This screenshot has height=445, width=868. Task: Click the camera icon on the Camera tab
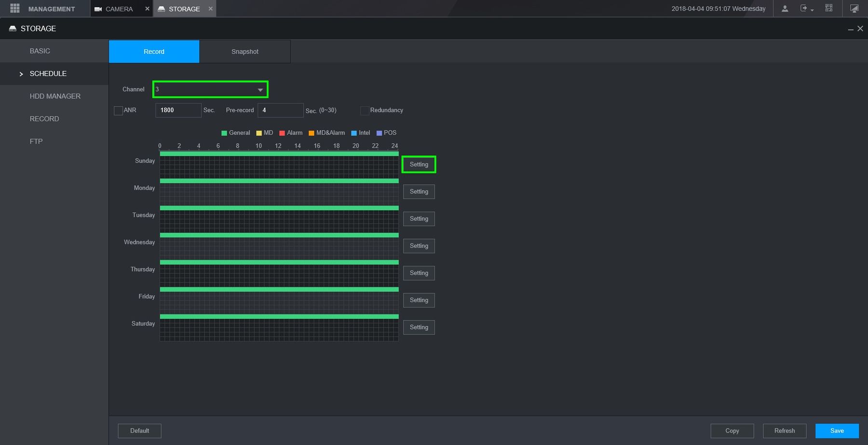tap(98, 9)
